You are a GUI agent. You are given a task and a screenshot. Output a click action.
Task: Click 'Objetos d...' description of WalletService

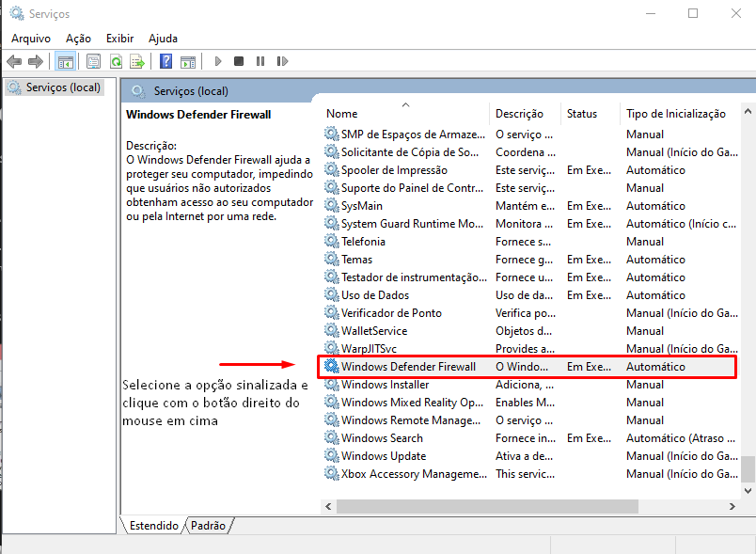pyautogui.click(x=524, y=331)
